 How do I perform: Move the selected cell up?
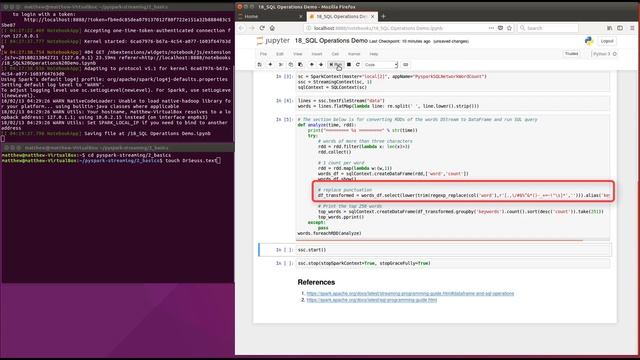click(311, 64)
